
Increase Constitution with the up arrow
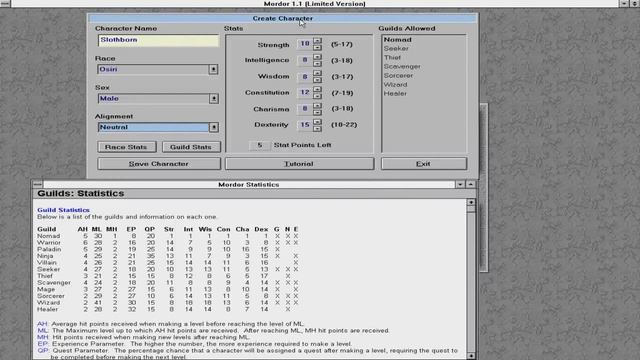317,89
